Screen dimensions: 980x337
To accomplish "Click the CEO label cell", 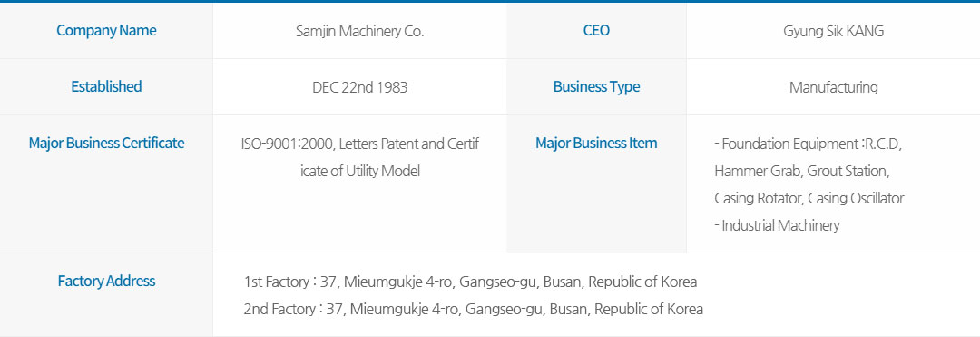I will coord(596,31).
